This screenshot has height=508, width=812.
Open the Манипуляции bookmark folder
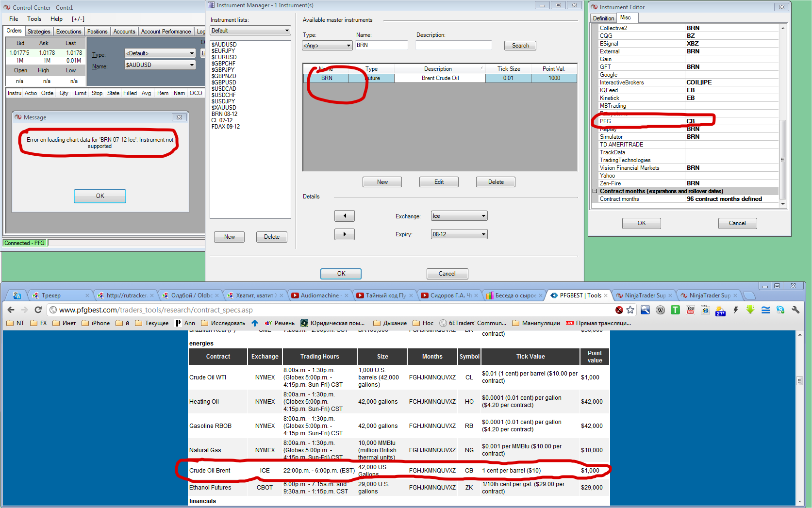[536, 323]
